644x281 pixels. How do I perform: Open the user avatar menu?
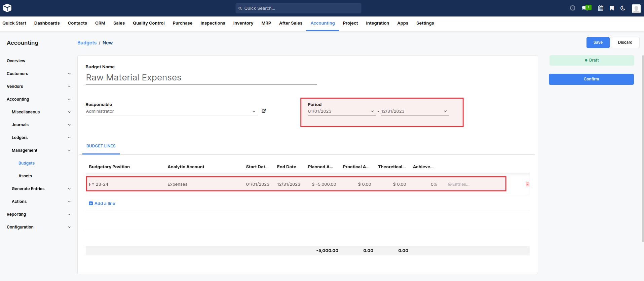(636, 8)
